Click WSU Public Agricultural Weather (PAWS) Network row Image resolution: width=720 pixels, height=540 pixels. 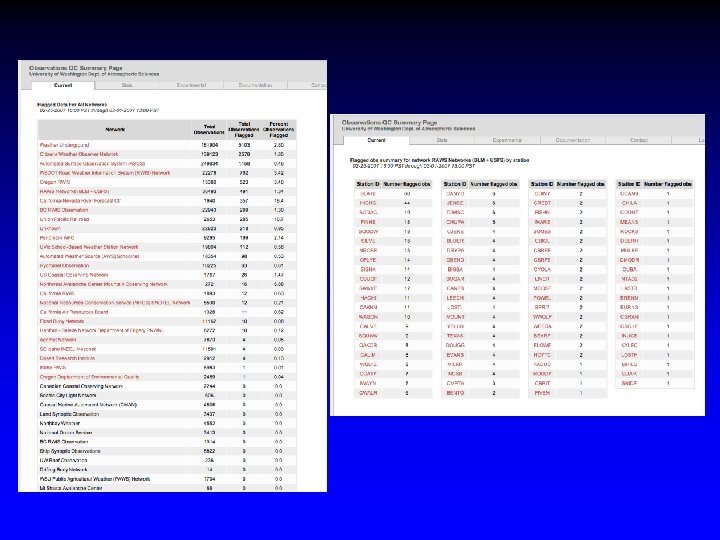tap(167, 479)
